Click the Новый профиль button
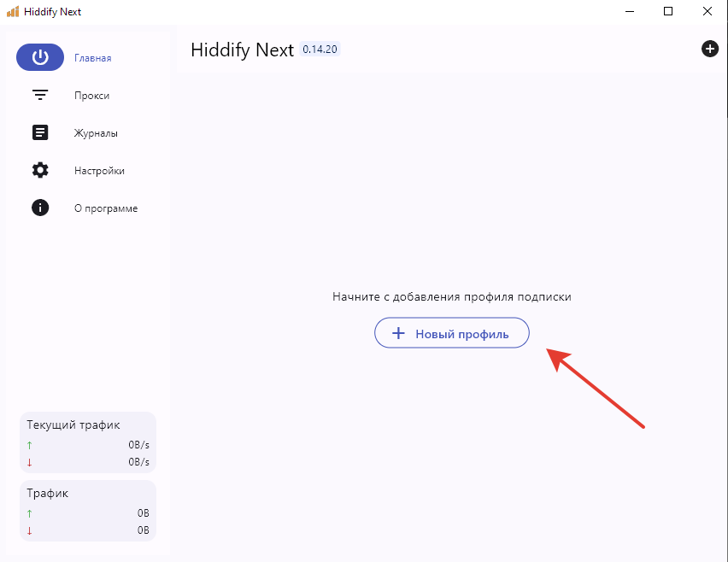Viewport: 728px width, 562px height. pyautogui.click(x=451, y=334)
